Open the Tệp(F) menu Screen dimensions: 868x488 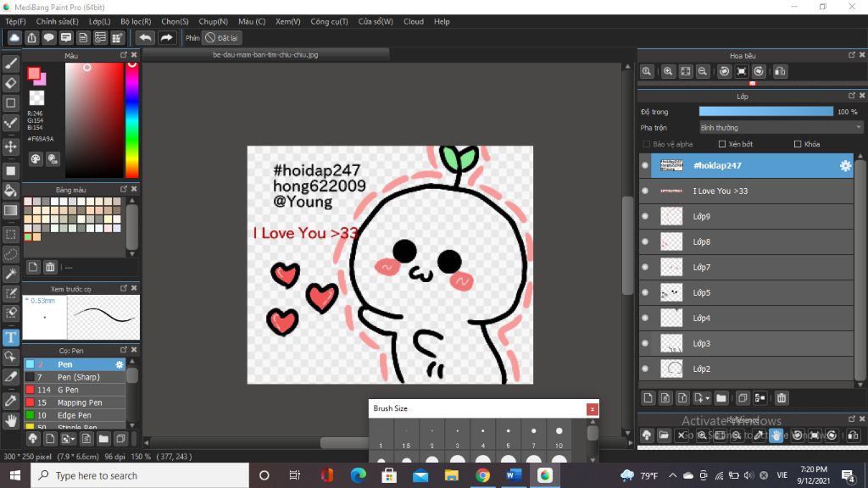(15, 21)
